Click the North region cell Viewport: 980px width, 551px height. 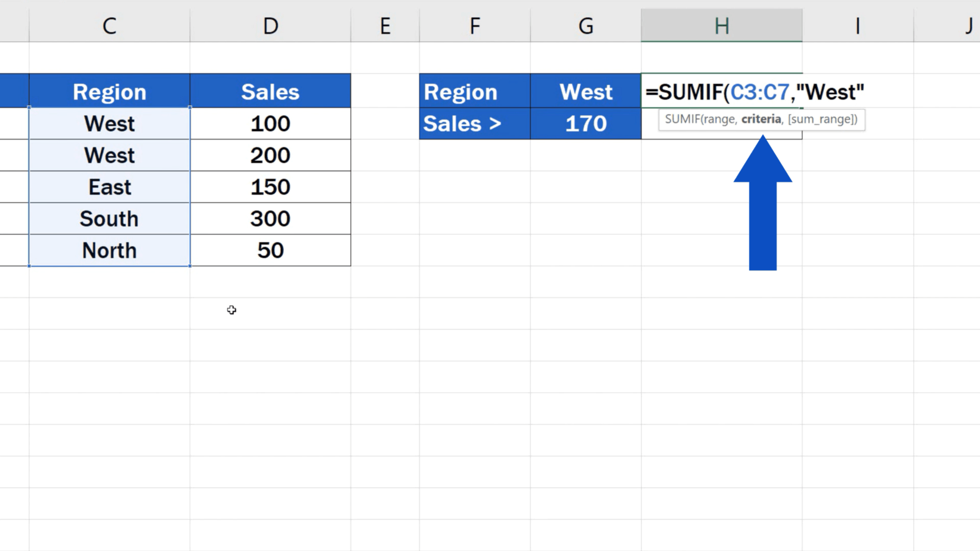coord(109,250)
